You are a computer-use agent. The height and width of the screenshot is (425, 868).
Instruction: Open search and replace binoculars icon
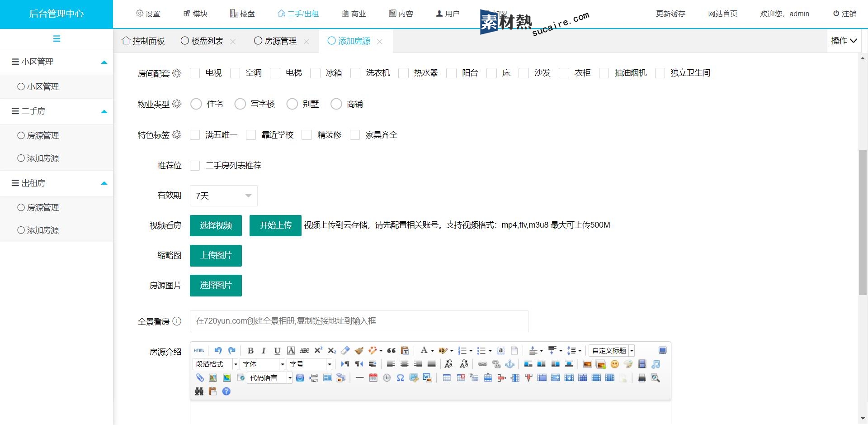pyautogui.click(x=199, y=392)
